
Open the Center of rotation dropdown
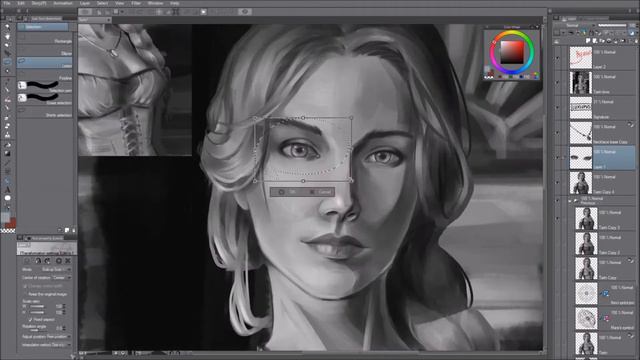coord(61,278)
